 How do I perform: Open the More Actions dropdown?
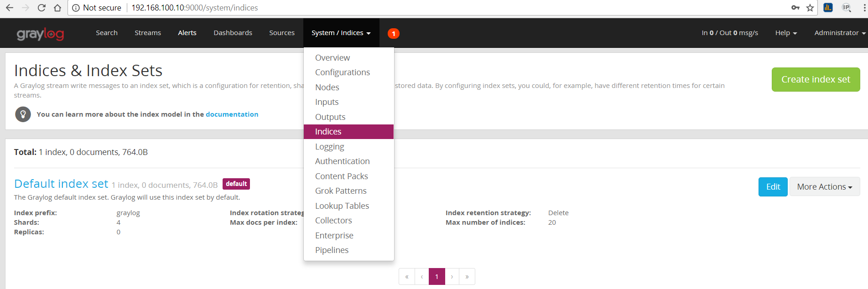825,187
